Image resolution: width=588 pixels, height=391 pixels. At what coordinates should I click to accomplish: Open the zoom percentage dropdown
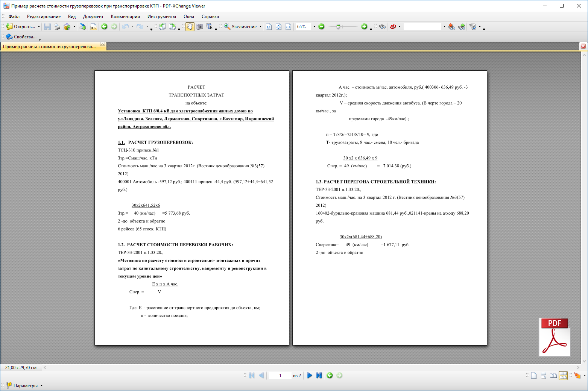pyautogui.click(x=314, y=27)
